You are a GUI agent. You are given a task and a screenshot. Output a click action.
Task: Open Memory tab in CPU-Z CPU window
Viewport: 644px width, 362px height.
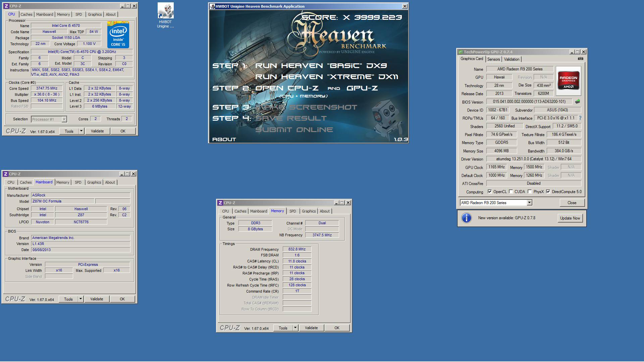(x=63, y=14)
